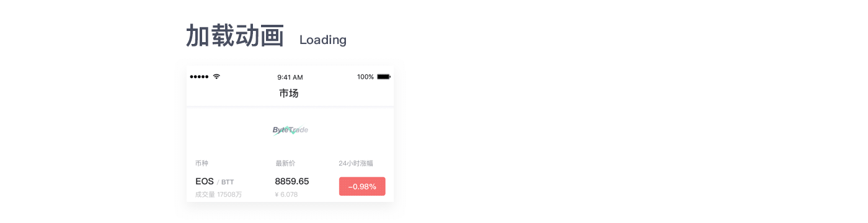Click the Wi-Fi icon in status bar
Viewport: 868px width, 223px height.
[216, 77]
